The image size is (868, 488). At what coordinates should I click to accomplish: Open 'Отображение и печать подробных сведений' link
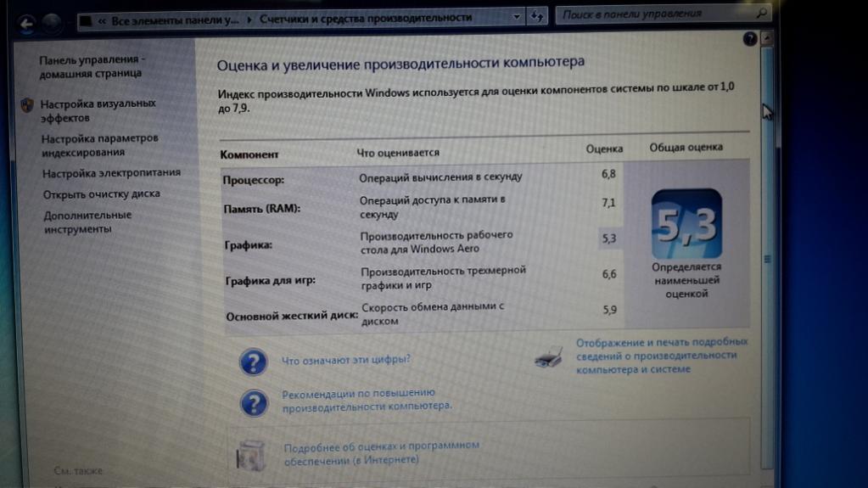pos(662,356)
